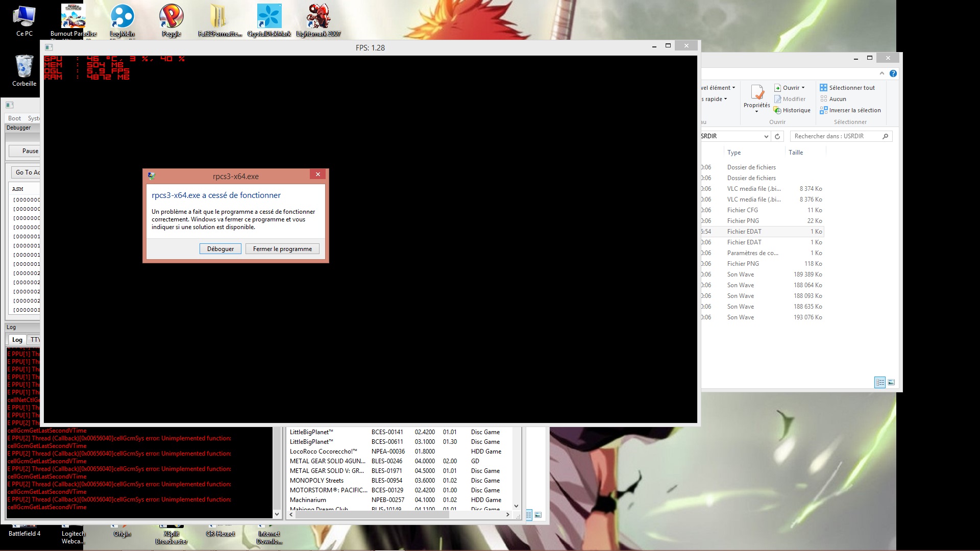Click Fermer le programme button
980x551 pixels.
click(282, 249)
